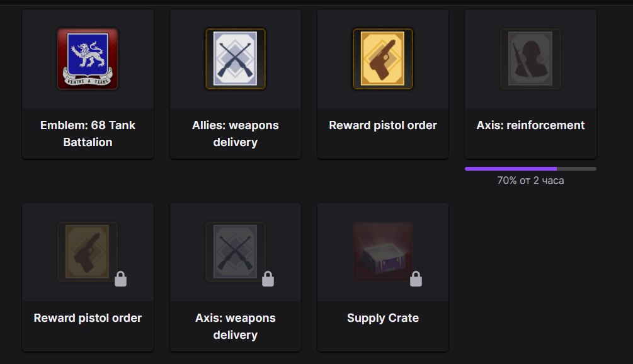Open the Emblem: 68 Tank Battalion label
Viewport: 633px width, 364px height.
point(88,134)
